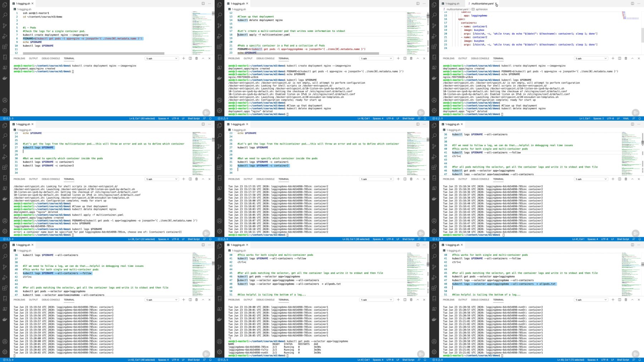The width and height of the screenshot is (644, 362).
Task: Add new terminal in the bottom-left window
Action: click(184, 300)
